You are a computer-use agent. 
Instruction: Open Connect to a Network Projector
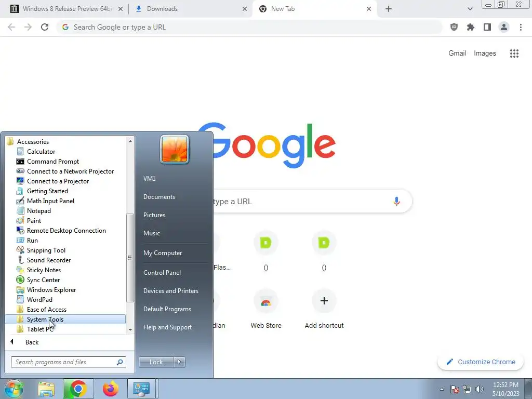coord(70,171)
